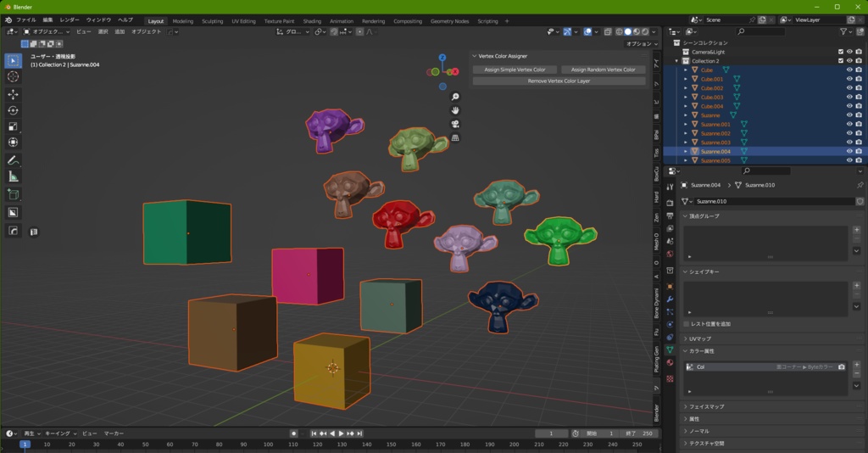Expand the テクスチャ空間 panel
The image size is (868, 453).
[x=685, y=444]
